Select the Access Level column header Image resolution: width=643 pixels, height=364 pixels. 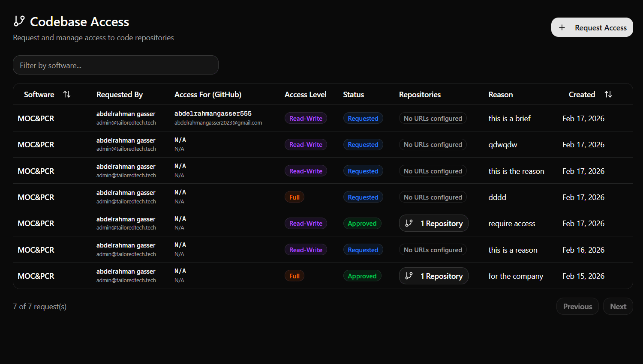pyautogui.click(x=305, y=94)
